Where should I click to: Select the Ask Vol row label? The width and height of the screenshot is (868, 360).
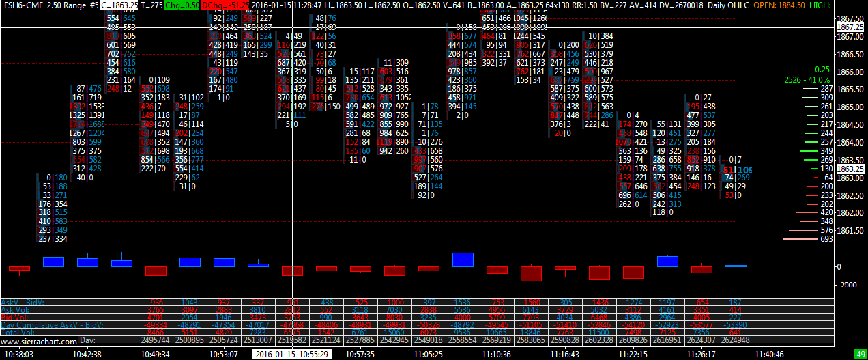pyautogui.click(x=16, y=309)
